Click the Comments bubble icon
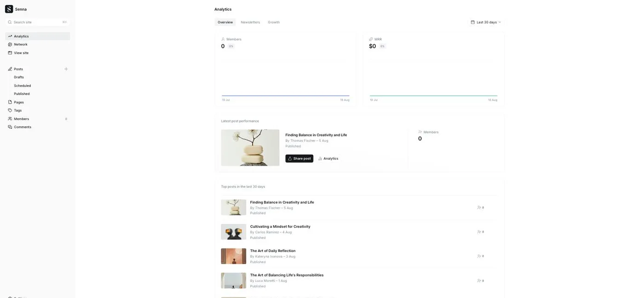 [10, 127]
